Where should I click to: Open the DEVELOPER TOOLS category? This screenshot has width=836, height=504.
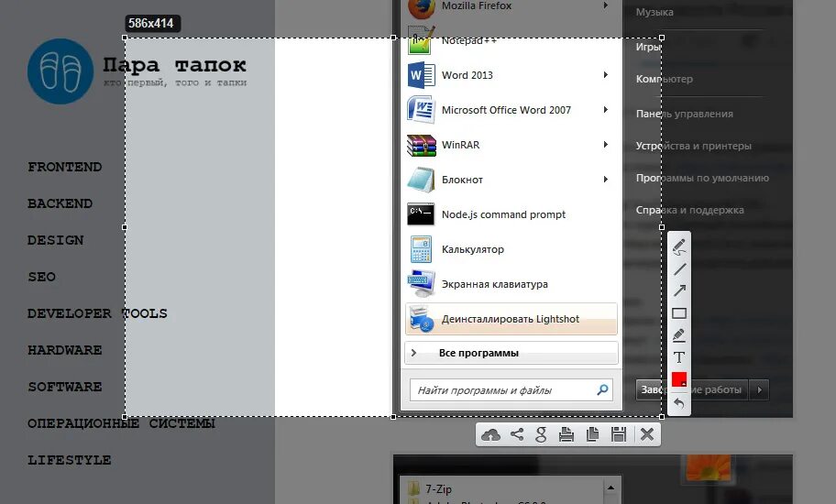pyautogui.click(x=97, y=313)
